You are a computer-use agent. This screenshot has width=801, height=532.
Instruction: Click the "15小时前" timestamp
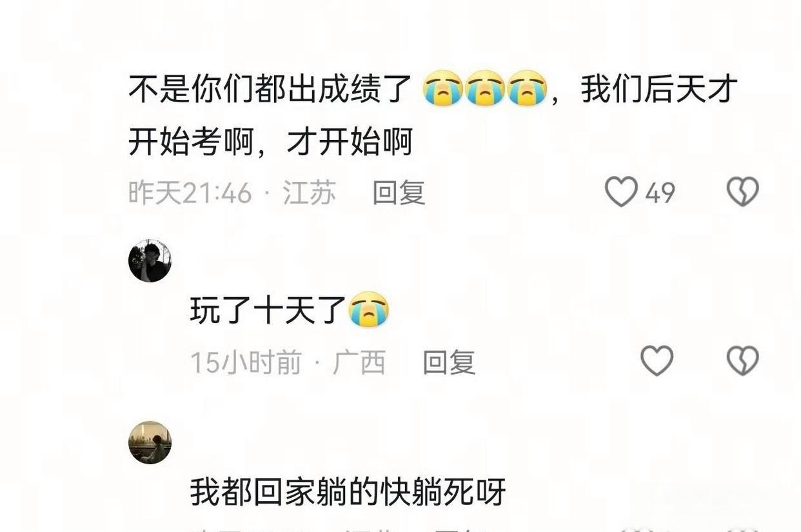tap(246, 362)
